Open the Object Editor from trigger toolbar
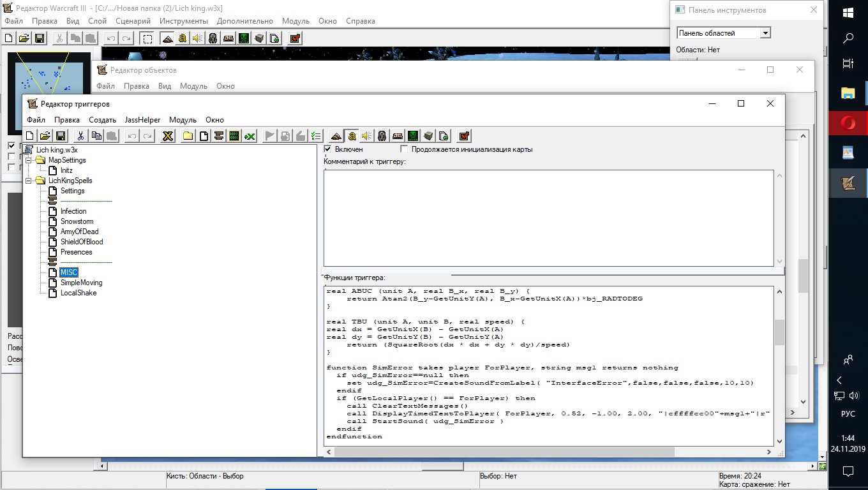This screenshot has height=490, width=868. (382, 136)
